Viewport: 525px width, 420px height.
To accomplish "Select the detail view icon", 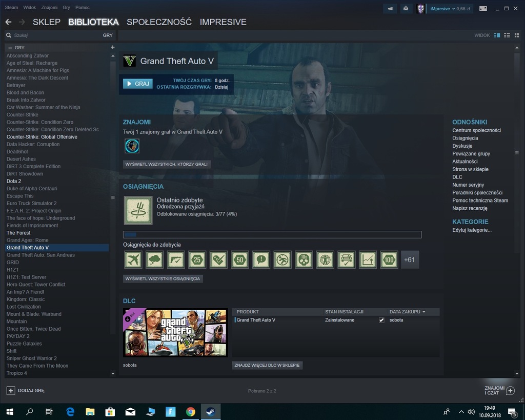I will [497, 35].
